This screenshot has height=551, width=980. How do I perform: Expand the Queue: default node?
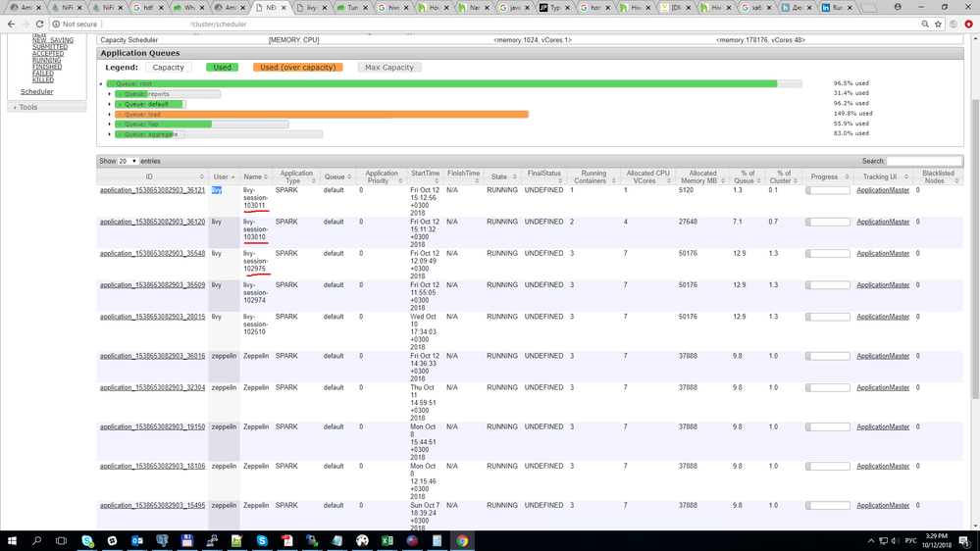(x=109, y=104)
